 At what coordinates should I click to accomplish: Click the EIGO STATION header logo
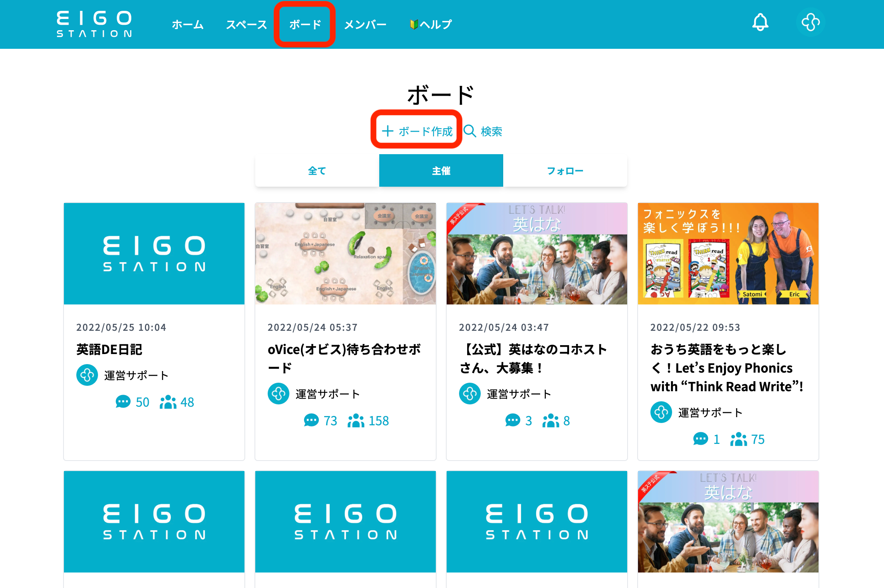click(94, 24)
